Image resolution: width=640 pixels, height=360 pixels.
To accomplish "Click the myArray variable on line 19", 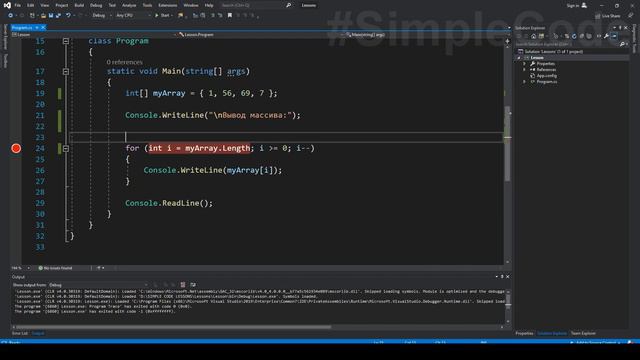I will [x=169, y=93].
